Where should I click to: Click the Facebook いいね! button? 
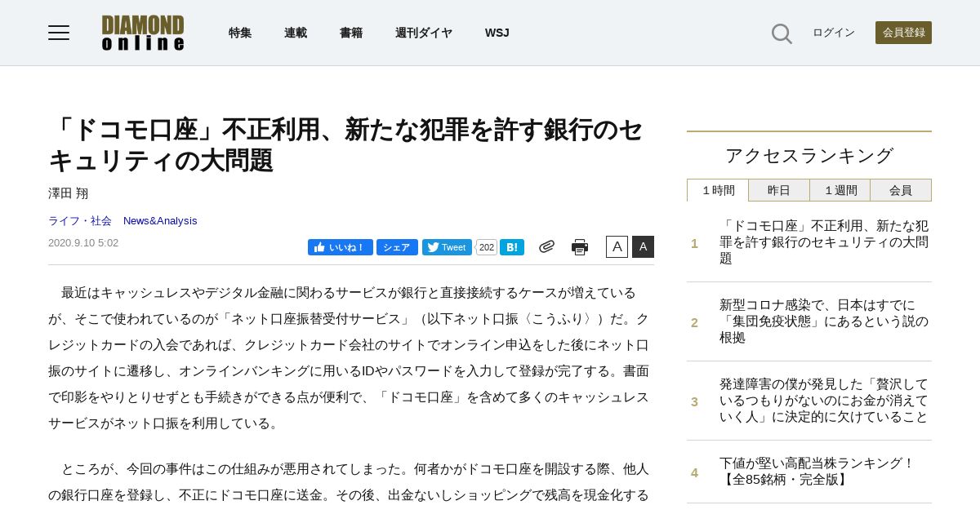tap(341, 247)
